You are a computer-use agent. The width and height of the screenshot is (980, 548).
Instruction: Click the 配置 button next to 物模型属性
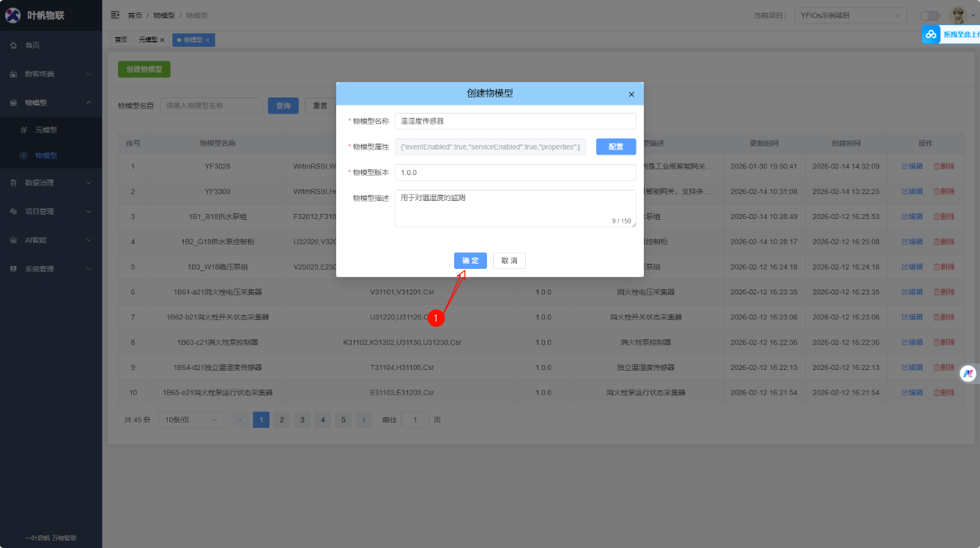click(615, 147)
